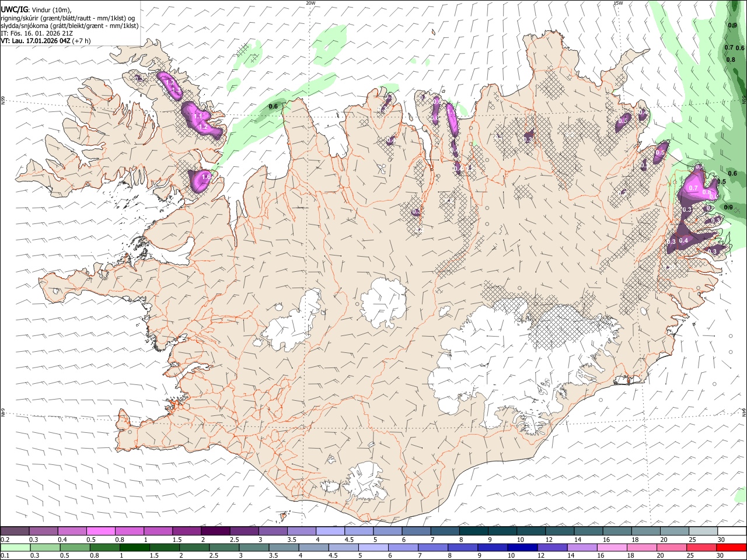Screen dimensions: 747x560
Task: Select the pale green 0.1–0.3 swatch in bottom legend
Action: click(x=15, y=547)
